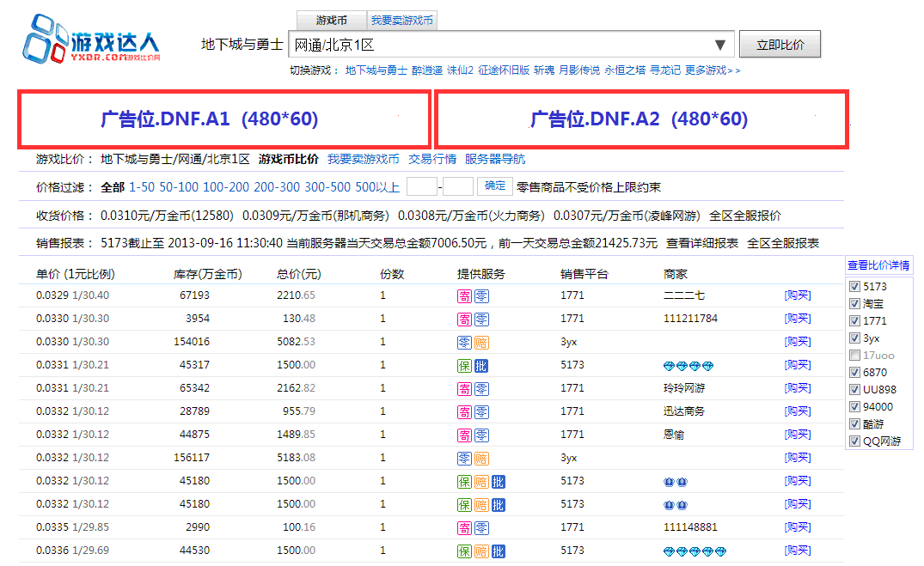Screen dimensions: 924x566
Task: Click the maximum price filter field
Action: [x=458, y=186]
